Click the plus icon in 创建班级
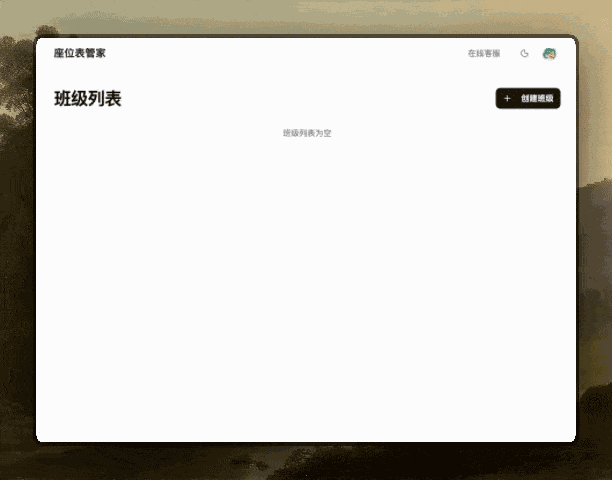Image resolution: width=612 pixels, height=480 pixels. click(x=507, y=98)
